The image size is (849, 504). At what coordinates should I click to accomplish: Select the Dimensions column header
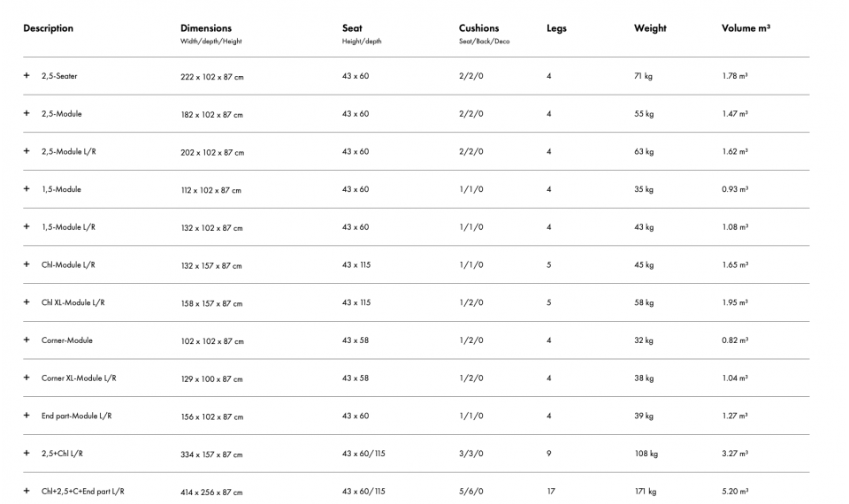[x=206, y=28]
